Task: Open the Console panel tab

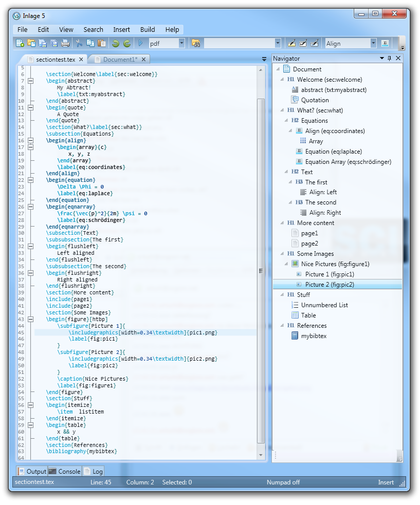Action: [x=64, y=472]
